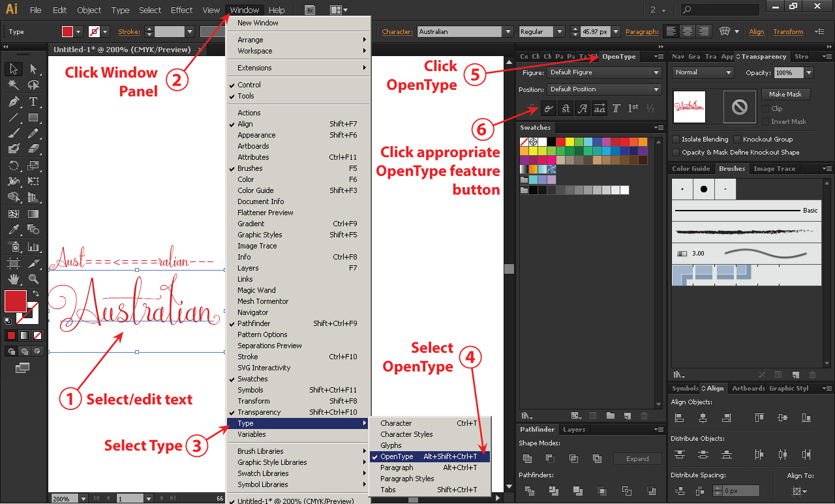Select the Column Graph tool
Screen dimensions: 835x504
[33, 247]
